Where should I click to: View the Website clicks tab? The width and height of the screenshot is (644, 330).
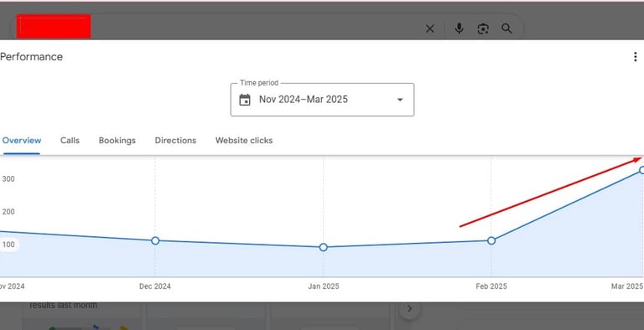[x=244, y=141]
